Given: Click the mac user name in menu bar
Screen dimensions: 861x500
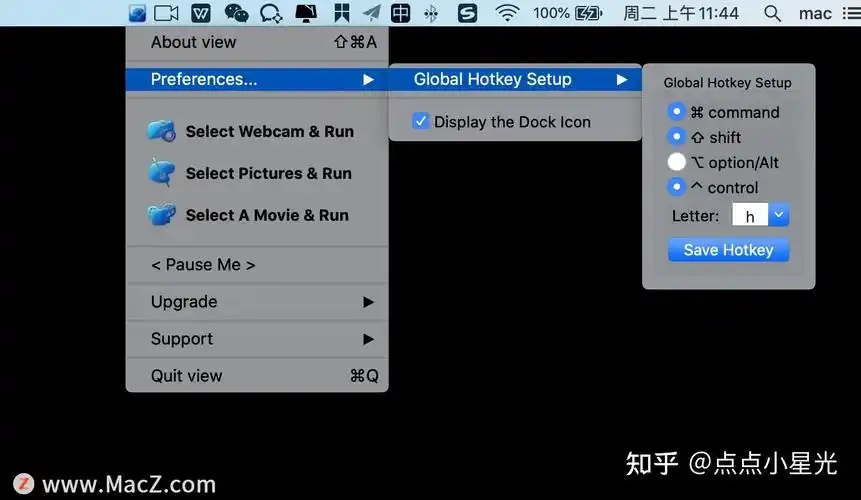Looking at the screenshot, I should [x=815, y=13].
